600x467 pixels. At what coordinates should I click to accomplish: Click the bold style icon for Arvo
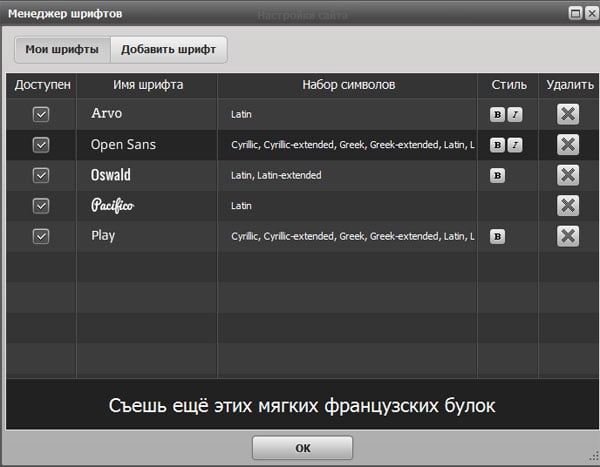[497, 115]
